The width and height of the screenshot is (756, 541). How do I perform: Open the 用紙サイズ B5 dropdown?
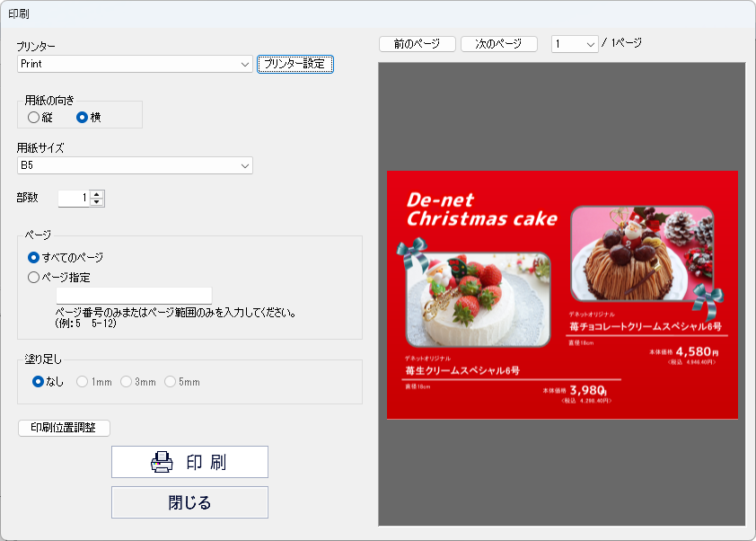[245, 165]
